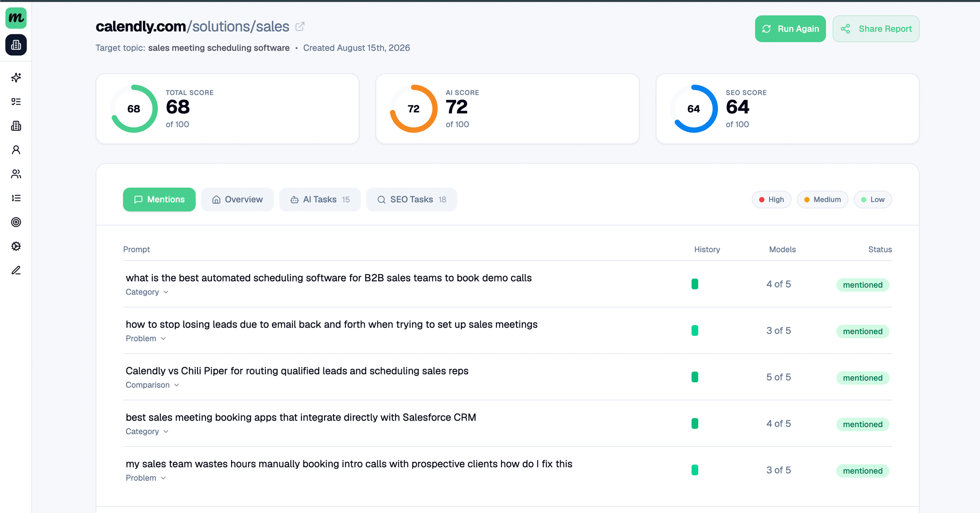Click the target topic 'sales meeting scheduling software'

pyautogui.click(x=219, y=48)
